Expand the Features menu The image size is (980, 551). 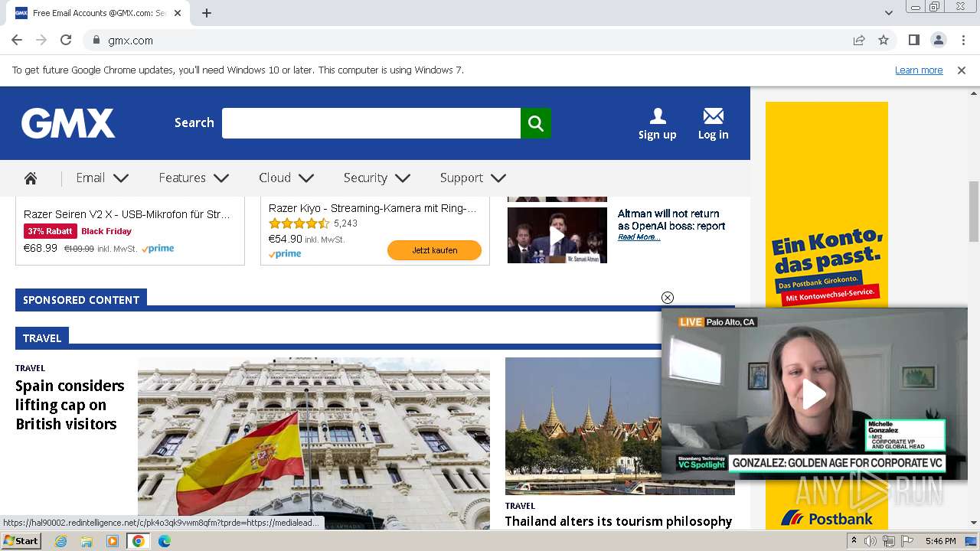[194, 178]
